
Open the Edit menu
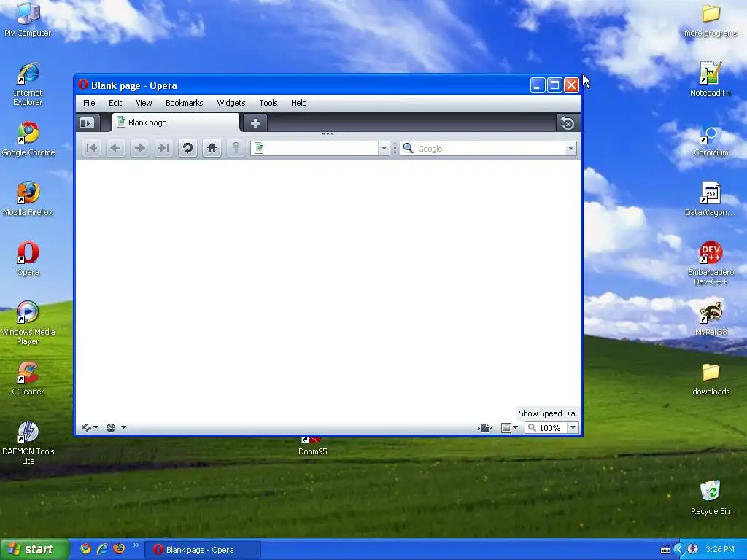point(115,103)
